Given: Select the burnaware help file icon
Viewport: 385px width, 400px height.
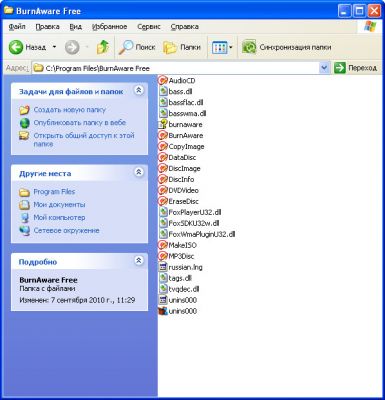Looking at the screenshot, I should point(163,124).
